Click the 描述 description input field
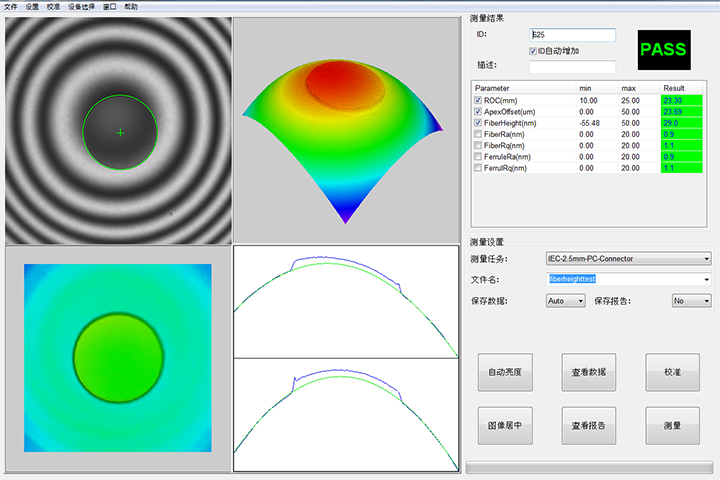 pyautogui.click(x=572, y=67)
